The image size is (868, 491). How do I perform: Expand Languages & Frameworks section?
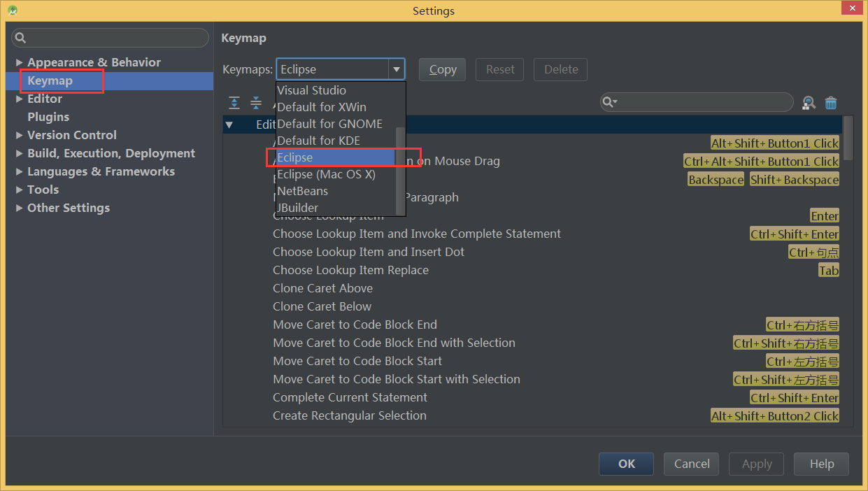pos(20,172)
